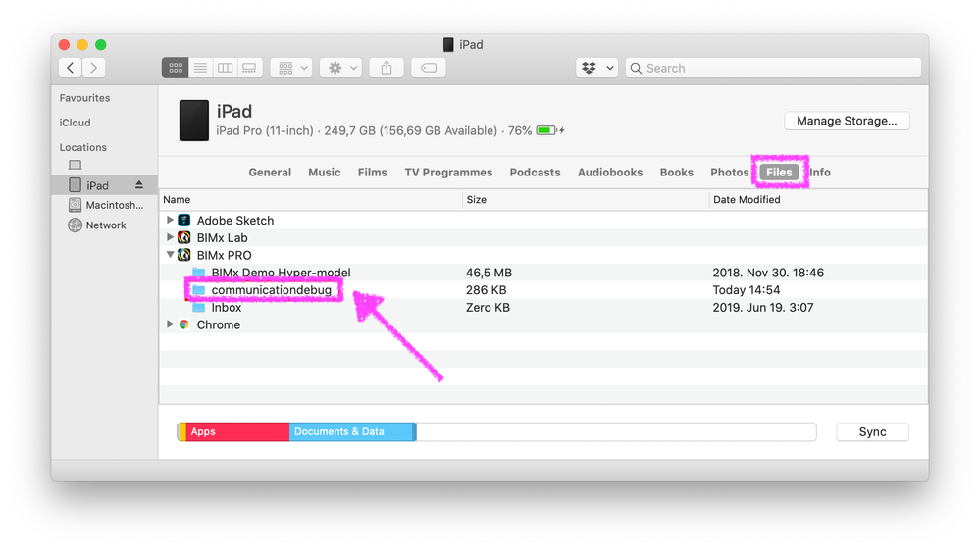Click the 46,5 MB size value
Screen dimensions: 980x549
pos(489,273)
